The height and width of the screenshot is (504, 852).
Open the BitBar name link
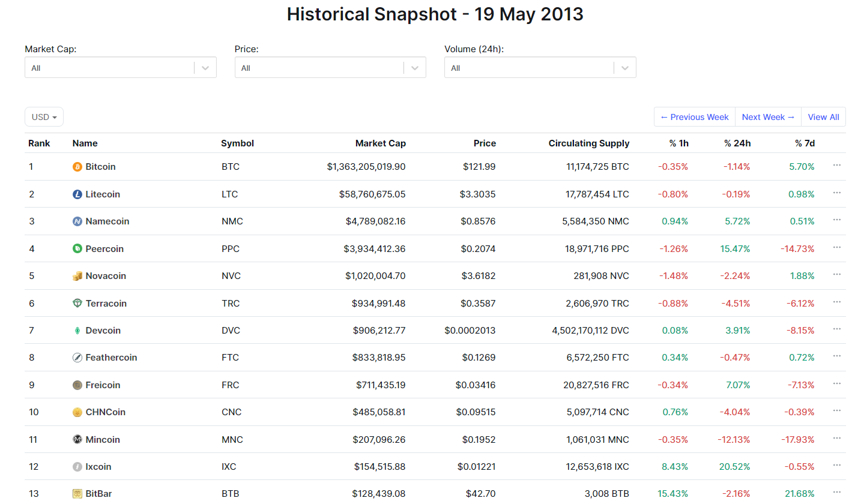coord(98,494)
